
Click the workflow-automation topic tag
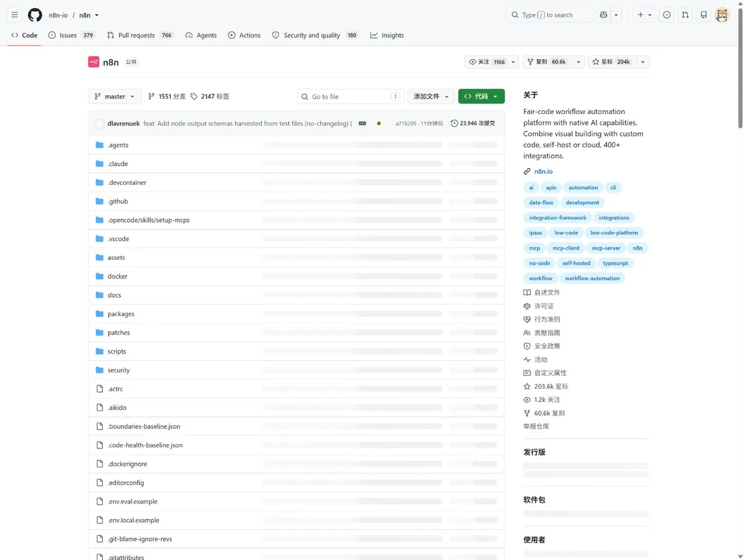point(592,278)
